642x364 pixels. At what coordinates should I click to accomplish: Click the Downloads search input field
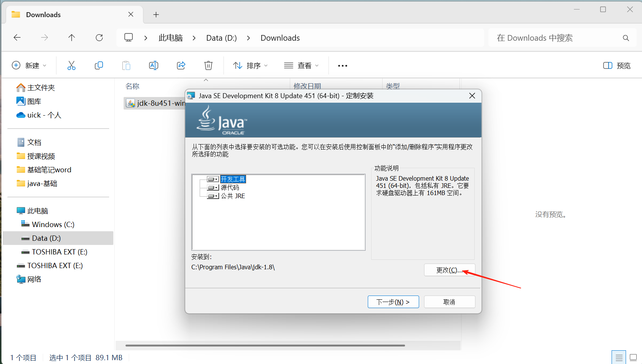pyautogui.click(x=551, y=38)
